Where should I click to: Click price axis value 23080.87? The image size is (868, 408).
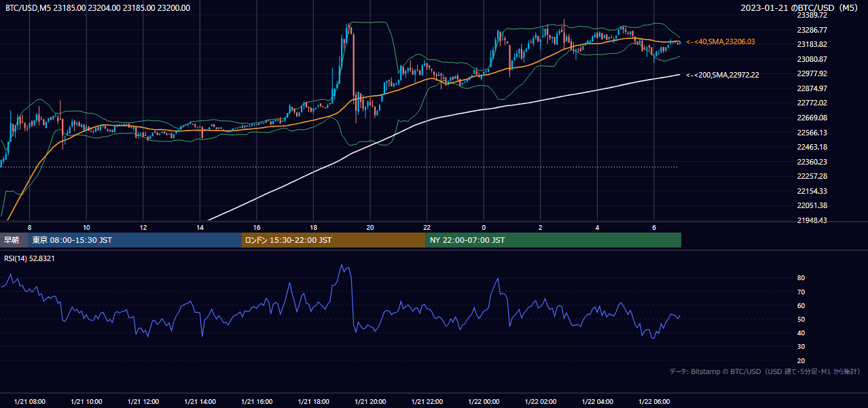click(812, 59)
